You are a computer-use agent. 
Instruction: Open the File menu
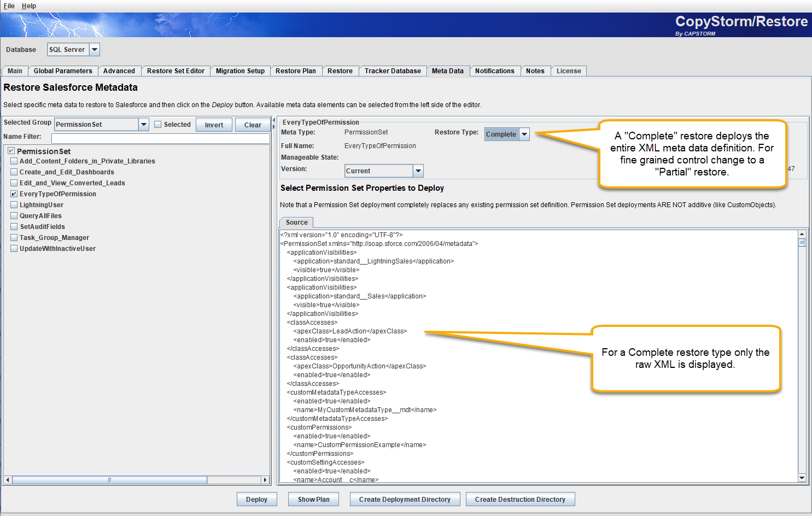pyautogui.click(x=9, y=6)
